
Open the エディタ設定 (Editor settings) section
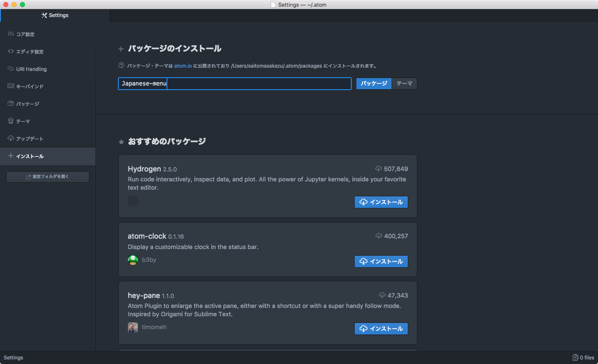pos(48,51)
